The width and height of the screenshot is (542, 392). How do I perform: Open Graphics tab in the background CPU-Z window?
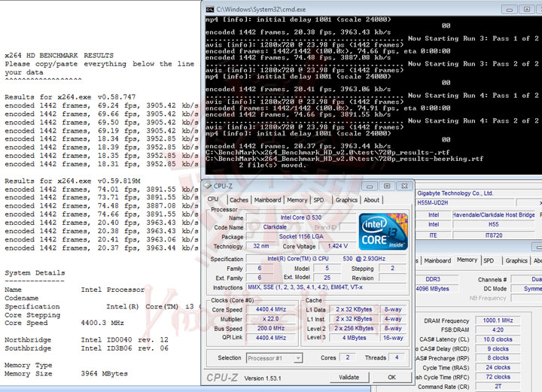pos(516,261)
